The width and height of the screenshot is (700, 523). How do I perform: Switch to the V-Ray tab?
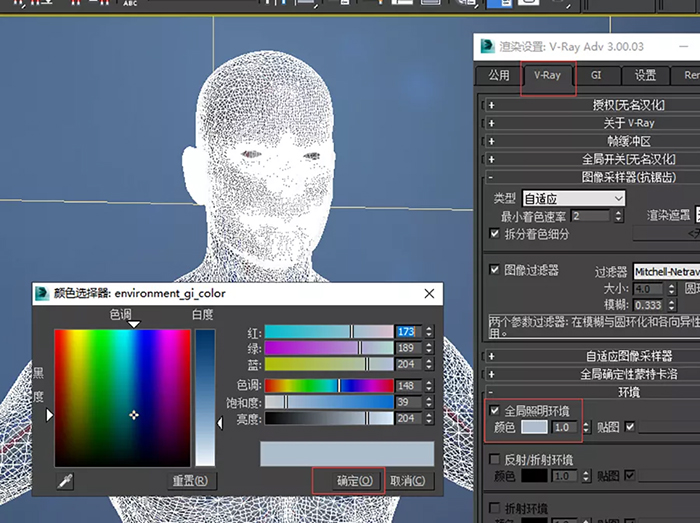point(548,75)
